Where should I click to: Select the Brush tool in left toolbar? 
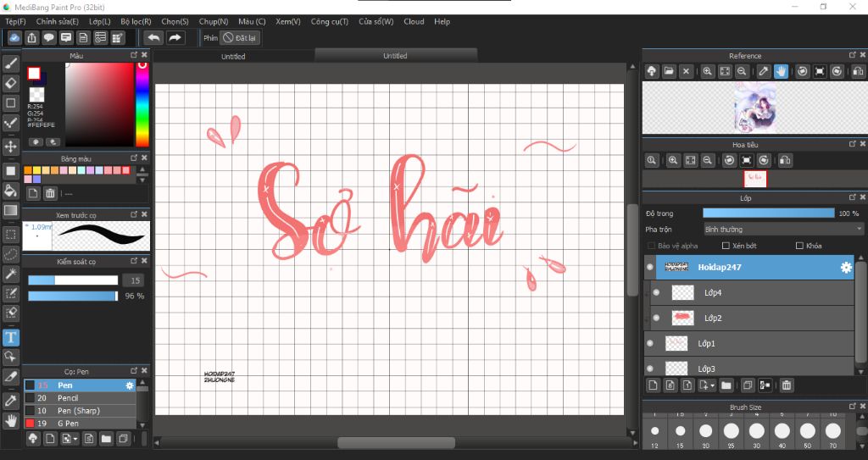tap(10, 64)
